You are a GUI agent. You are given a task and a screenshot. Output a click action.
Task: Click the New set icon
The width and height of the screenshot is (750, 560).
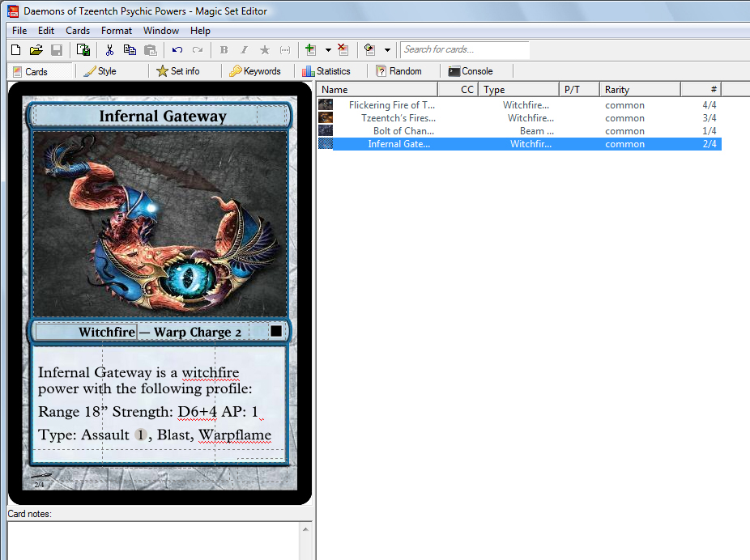(15, 49)
